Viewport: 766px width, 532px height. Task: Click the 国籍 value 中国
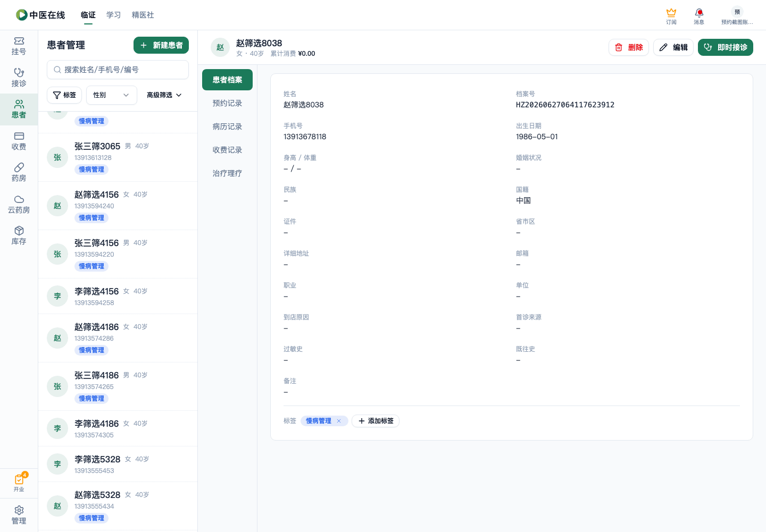[x=523, y=200]
